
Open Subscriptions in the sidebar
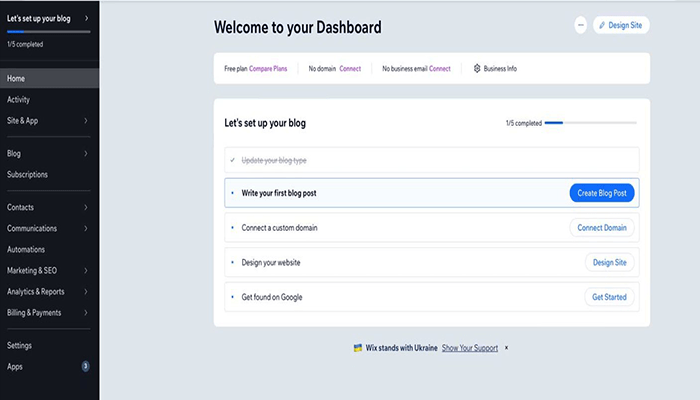pos(27,175)
